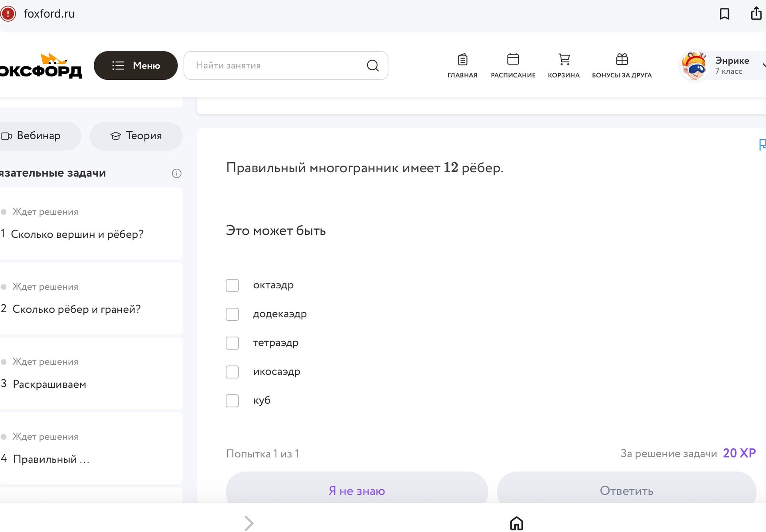Switch to the Теория tab

click(x=136, y=136)
